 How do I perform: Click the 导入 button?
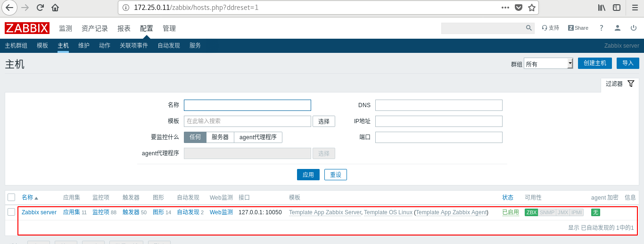pyautogui.click(x=628, y=63)
